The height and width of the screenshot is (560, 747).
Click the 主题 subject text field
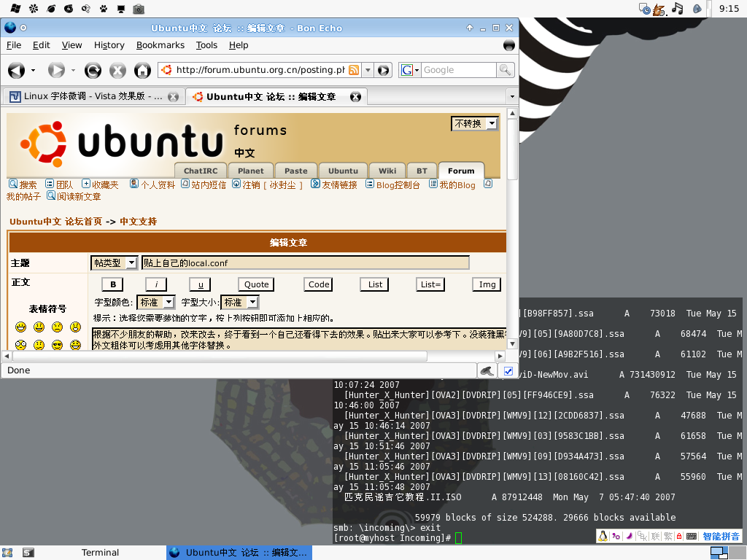tap(306, 262)
